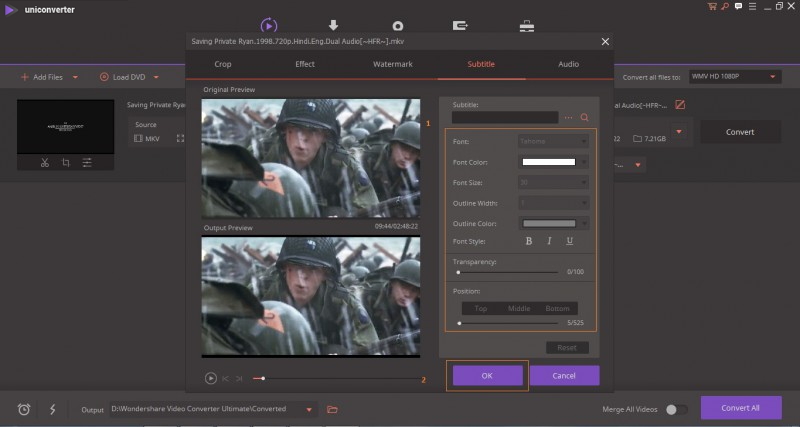
Task: Open the target format arrow beside 7.21GB
Action: [x=679, y=132]
